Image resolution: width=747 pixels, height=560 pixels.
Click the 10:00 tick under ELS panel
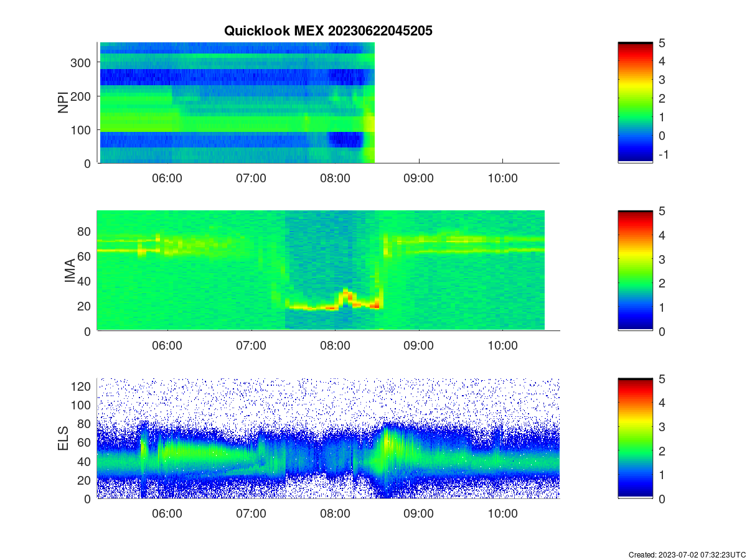coord(503,514)
